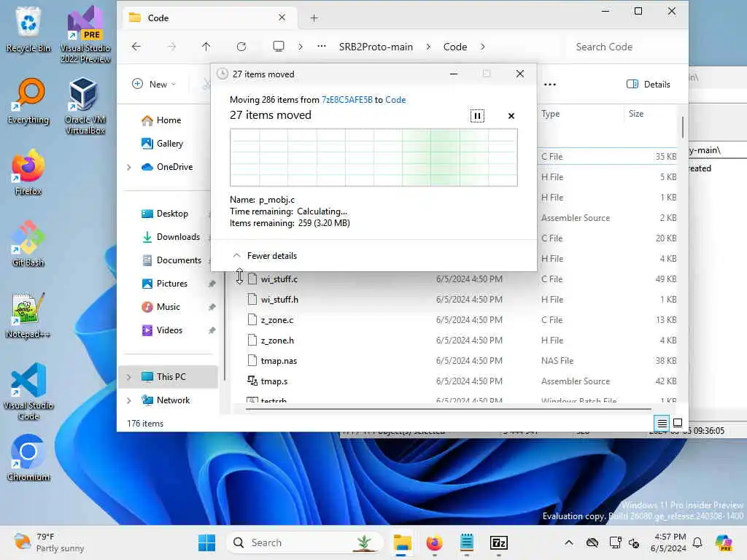Open Notepad++ desktop shortcut
Viewport: 747px width, 560px height.
[x=28, y=315]
